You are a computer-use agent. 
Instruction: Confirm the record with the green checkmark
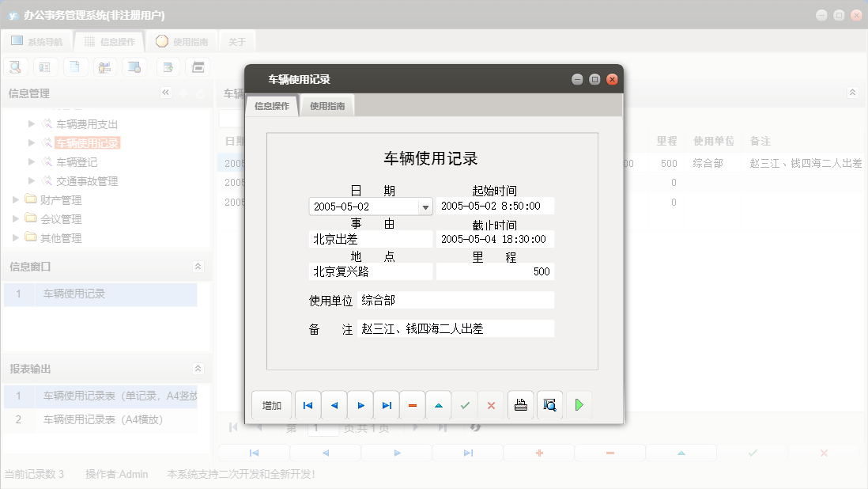465,404
